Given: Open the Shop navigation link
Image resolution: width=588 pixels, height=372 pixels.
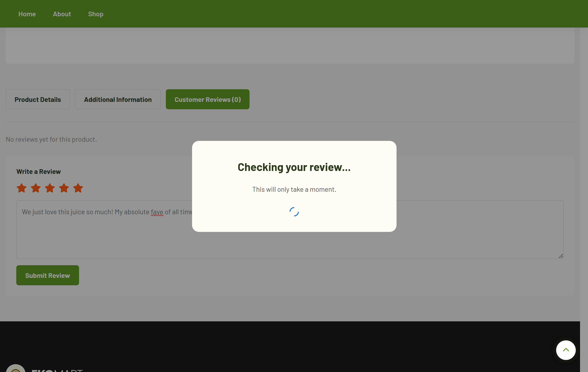Looking at the screenshot, I should tap(96, 14).
